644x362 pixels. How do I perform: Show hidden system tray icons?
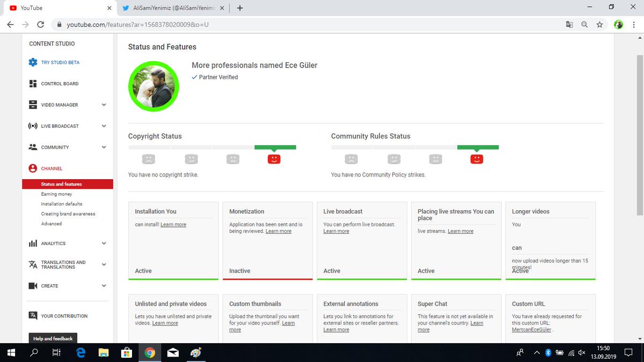point(537,352)
